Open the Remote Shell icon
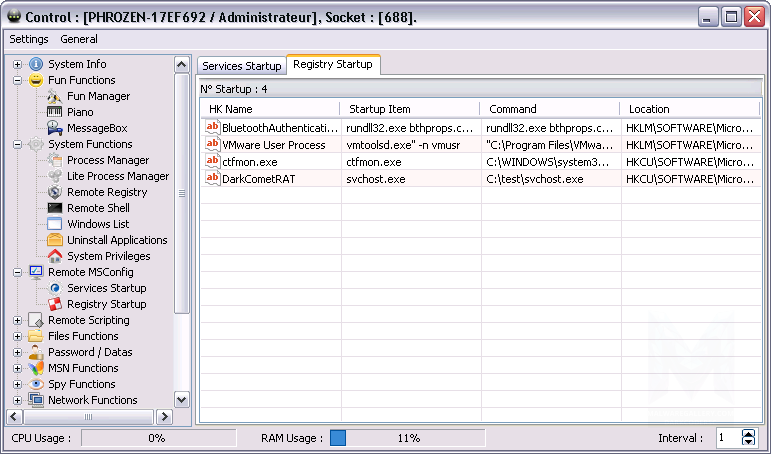 [x=55, y=208]
